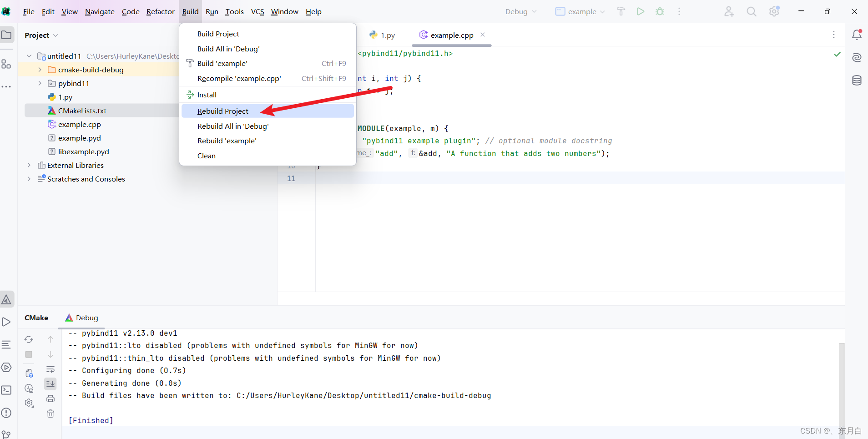The image size is (868, 439).
Task: Open the AI Assistant panel
Action: tap(857, 57)
